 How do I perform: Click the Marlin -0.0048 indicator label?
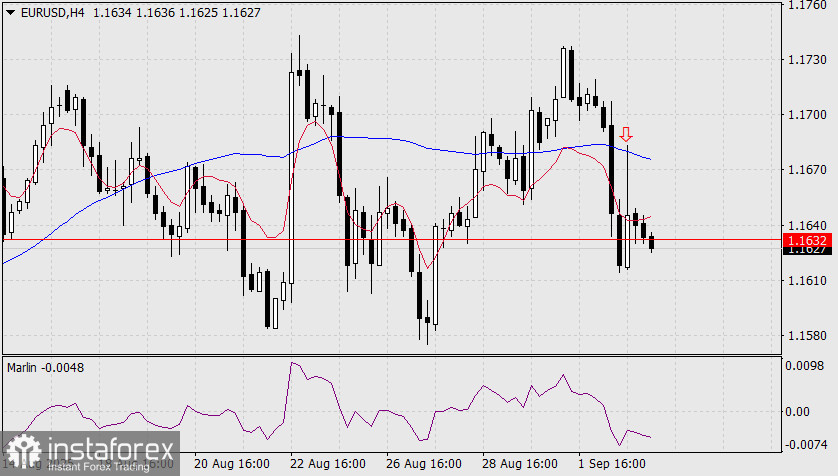pyautogui.click(x=45, y=368)
